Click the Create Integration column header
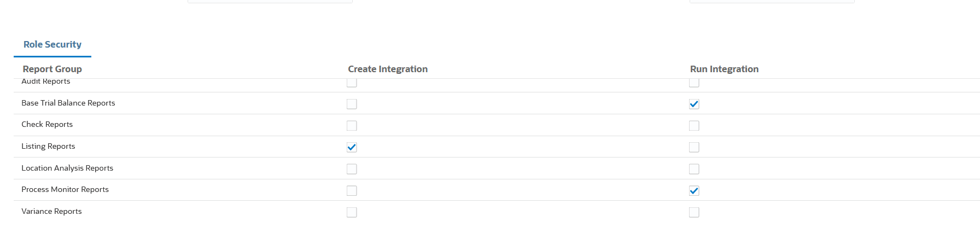This screenshot has height=233, width=980. pyautogui.click(x=388, y=69)
